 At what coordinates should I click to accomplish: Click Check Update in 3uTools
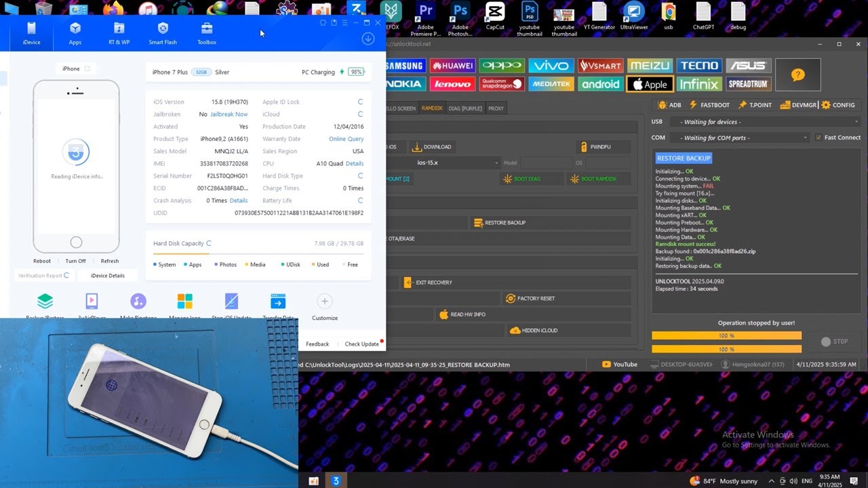362,344
